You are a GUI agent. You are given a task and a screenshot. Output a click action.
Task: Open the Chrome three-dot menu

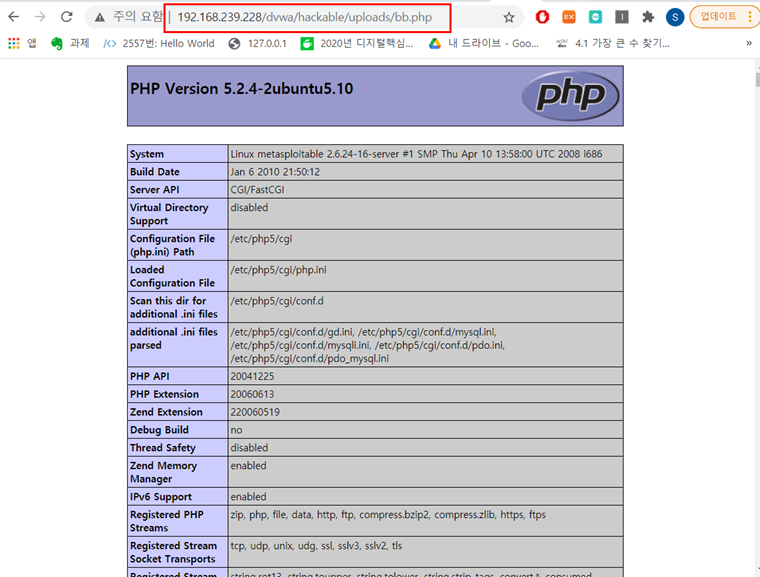tap(750, 17)
